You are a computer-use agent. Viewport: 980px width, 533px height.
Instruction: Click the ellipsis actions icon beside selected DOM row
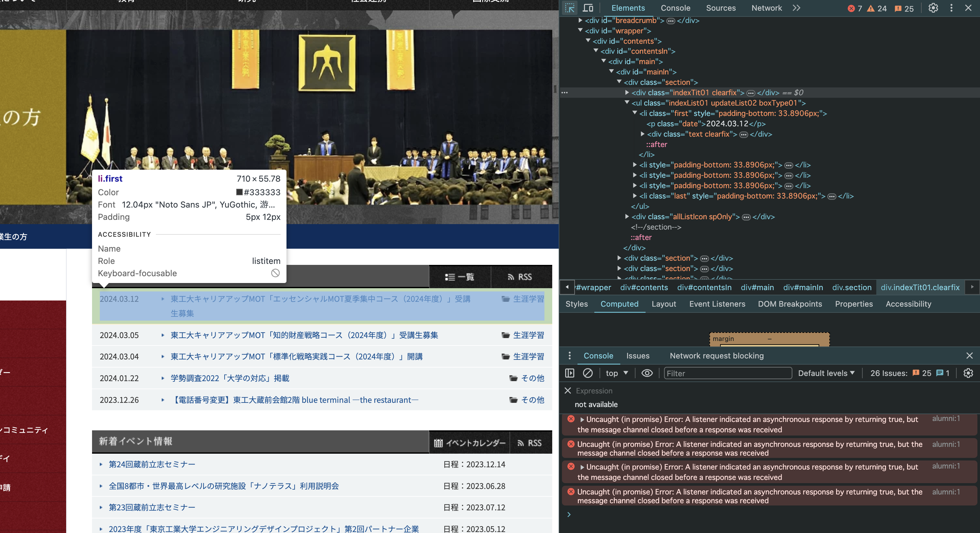click(565, 92)
